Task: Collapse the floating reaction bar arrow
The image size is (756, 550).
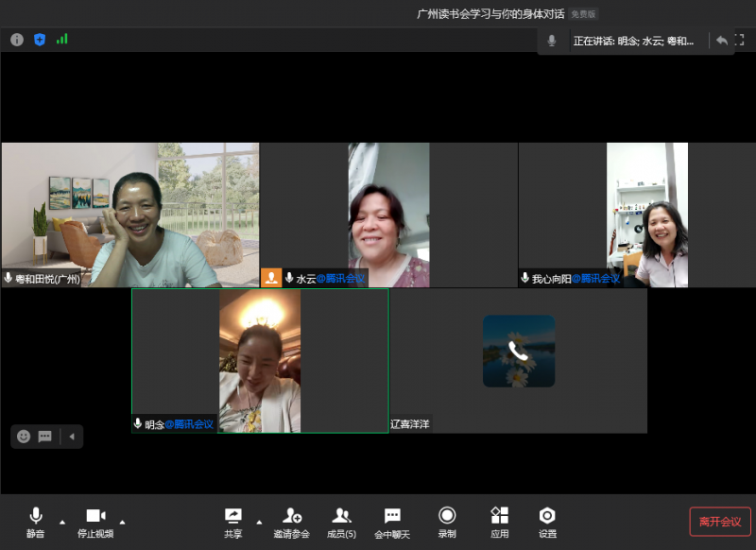Action: pos(71,437)
